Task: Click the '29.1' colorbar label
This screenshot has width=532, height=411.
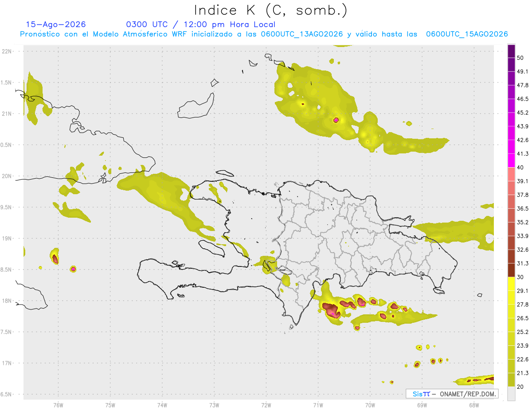Action: click(x=522, y=291)
